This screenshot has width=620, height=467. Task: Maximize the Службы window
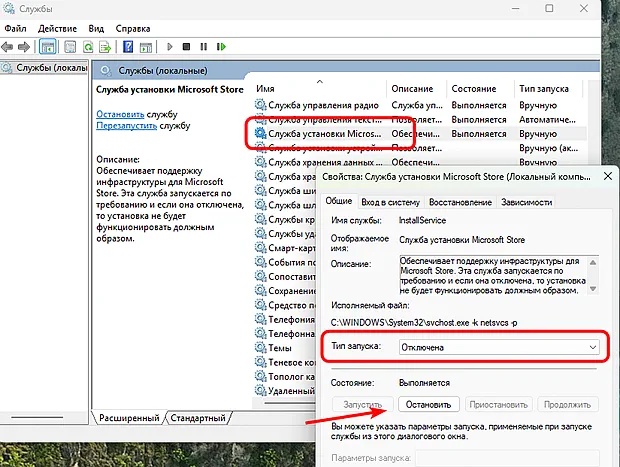point(549,8)
